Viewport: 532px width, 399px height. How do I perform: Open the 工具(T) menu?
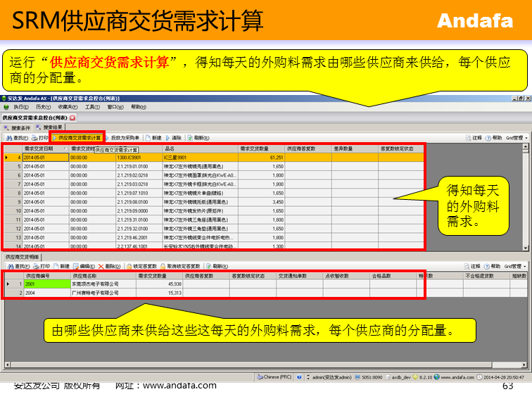(x=92, y=107)
